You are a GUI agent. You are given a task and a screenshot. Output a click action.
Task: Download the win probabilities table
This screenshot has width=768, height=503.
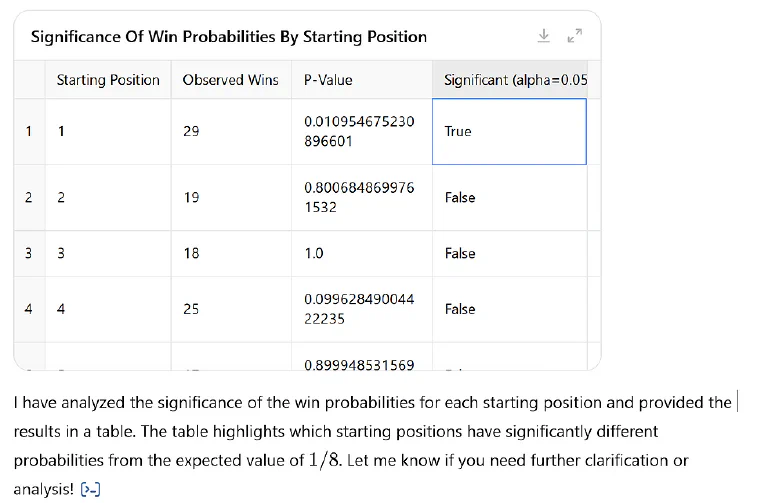pos(544,36)
